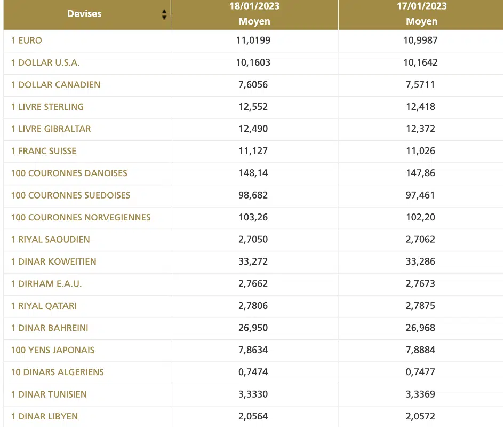
Task: Select 1 DOLLAR CANADIEN currency
Action: [x=55, y=85]
